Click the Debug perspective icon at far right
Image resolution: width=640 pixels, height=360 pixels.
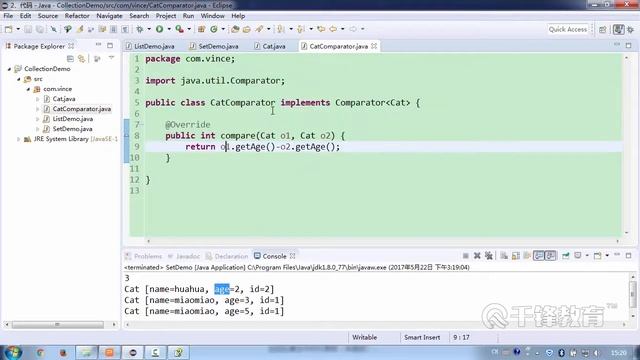pyautogui.click(x=631, y=29)
